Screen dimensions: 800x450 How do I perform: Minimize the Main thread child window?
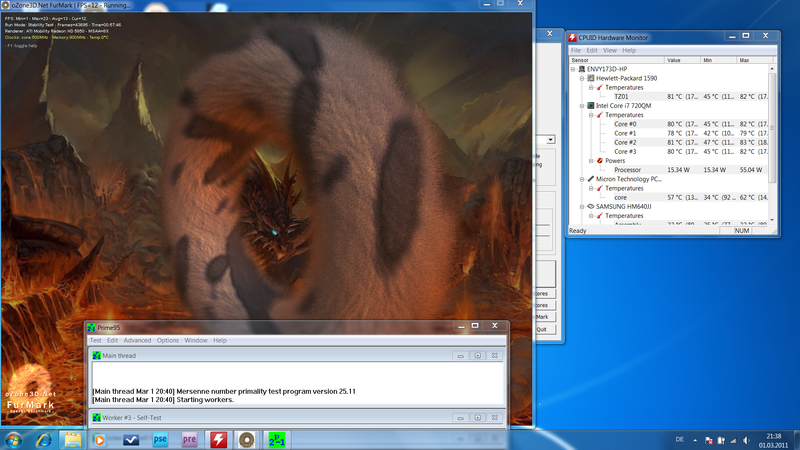(x=460, y=356)
